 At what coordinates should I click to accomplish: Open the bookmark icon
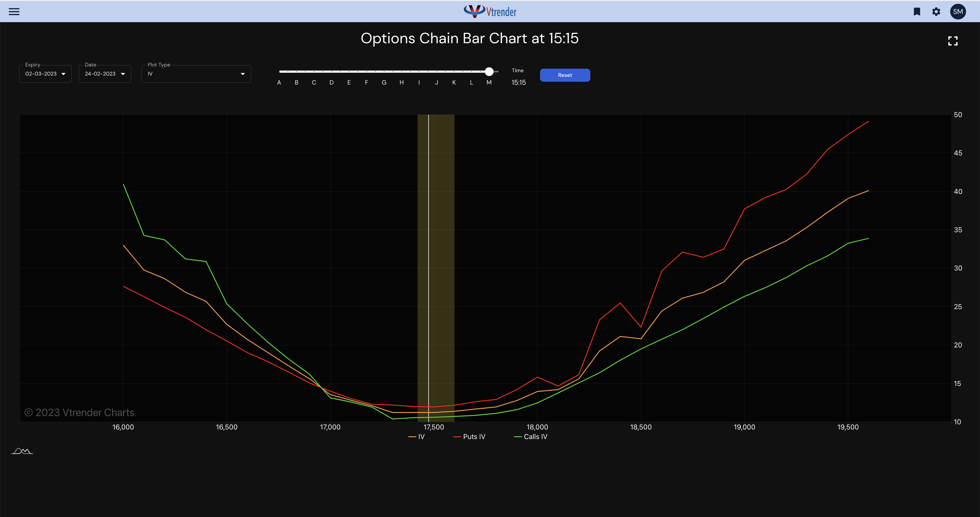pos(917,11)
